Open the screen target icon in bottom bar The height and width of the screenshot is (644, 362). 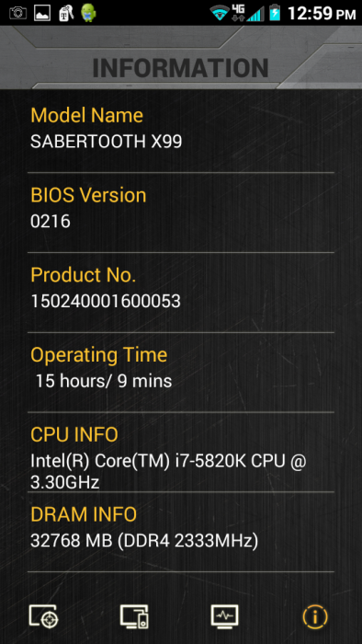coord(43,616)
